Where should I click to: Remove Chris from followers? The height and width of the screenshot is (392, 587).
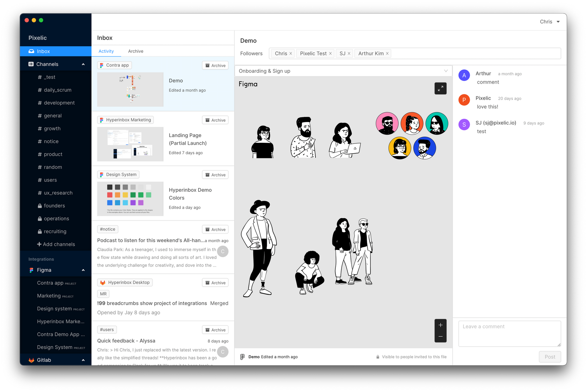291,53
